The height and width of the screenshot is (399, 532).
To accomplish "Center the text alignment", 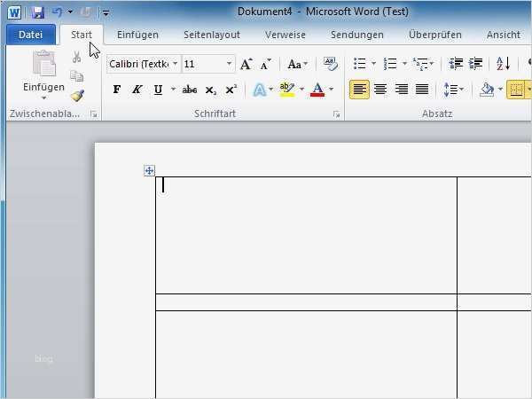I will tap(380, 90).
